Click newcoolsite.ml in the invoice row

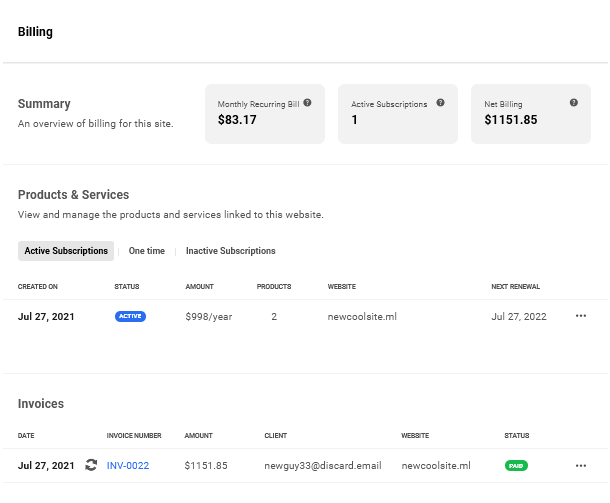coord(436,466)
